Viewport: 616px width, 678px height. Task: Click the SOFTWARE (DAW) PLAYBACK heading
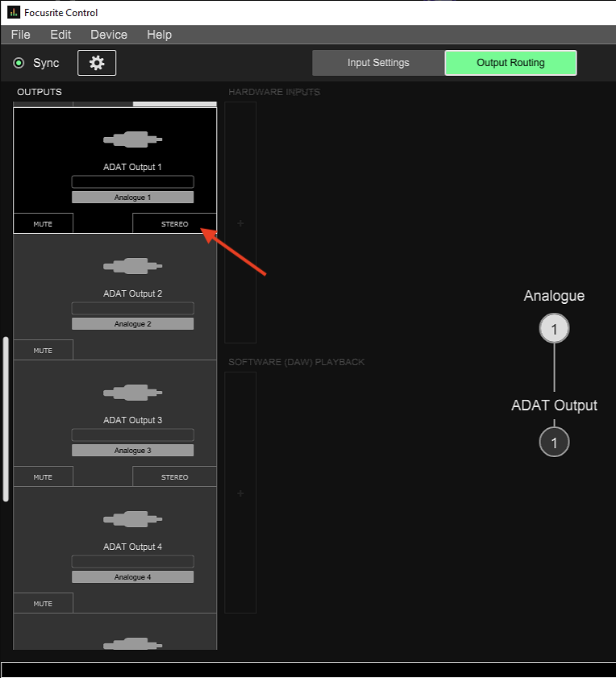[297, 362]
